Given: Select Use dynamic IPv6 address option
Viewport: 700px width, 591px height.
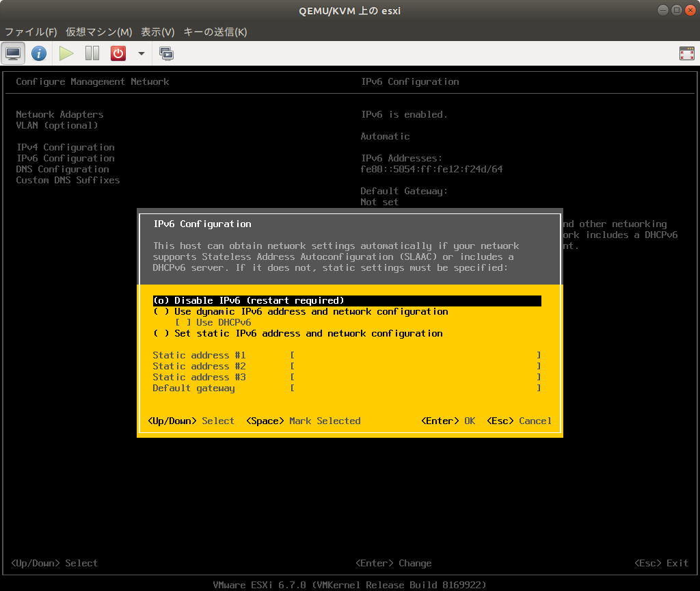Looking at the screenshot, I should point(301,312).
